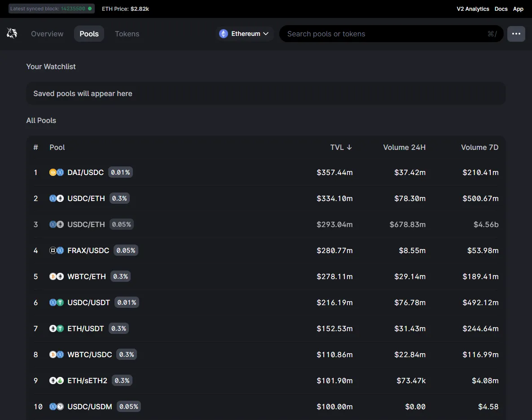Sort pools by Volume 7D column
Image resolution: width=532 pixels, height=420 pixels.
479,147
